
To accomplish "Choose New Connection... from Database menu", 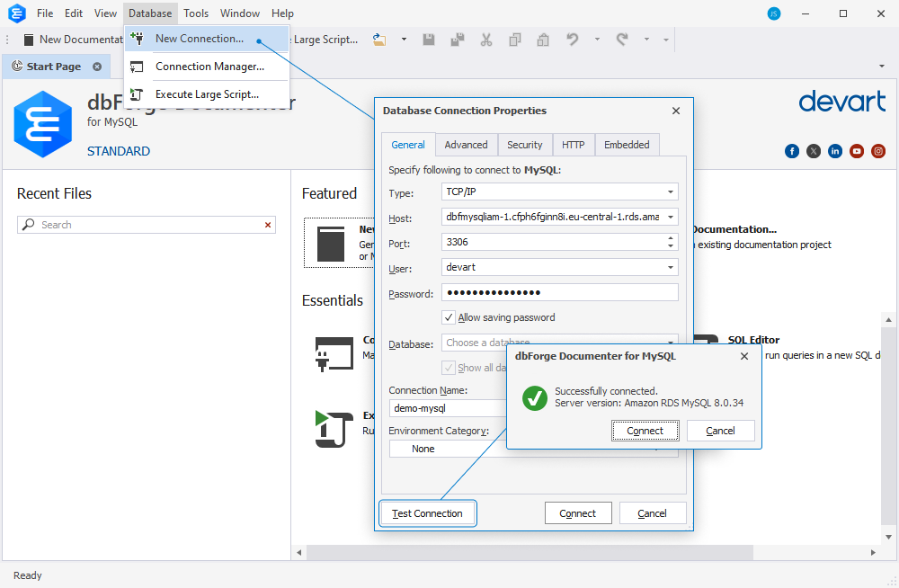I will [207, 39].
